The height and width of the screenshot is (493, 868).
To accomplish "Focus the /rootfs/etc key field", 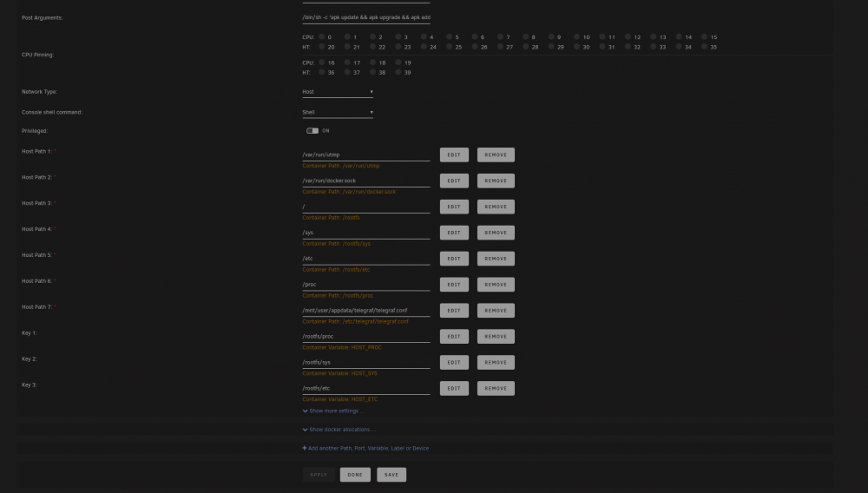I will click(366, 389).
